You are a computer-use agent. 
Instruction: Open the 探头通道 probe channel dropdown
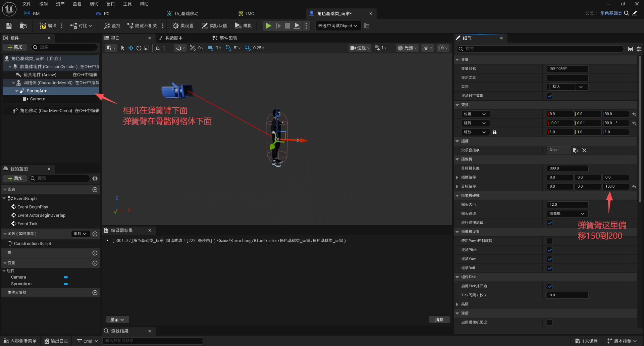(x=568, y=213)
